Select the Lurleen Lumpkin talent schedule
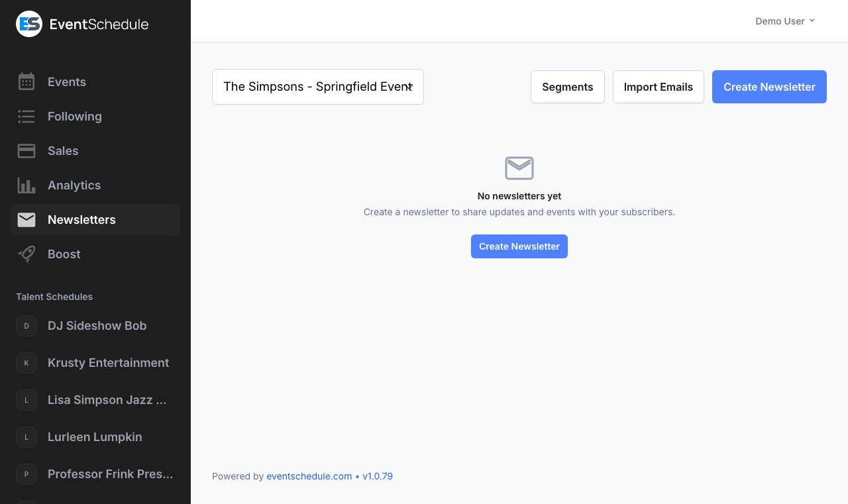The image size is (848, 504). click(95, 437)
